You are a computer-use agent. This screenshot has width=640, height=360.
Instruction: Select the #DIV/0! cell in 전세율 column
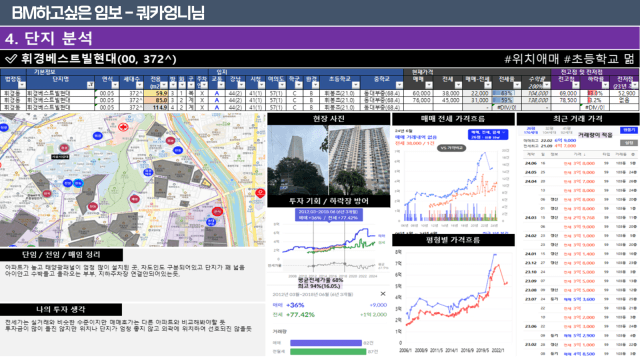[x=506, y=107]
